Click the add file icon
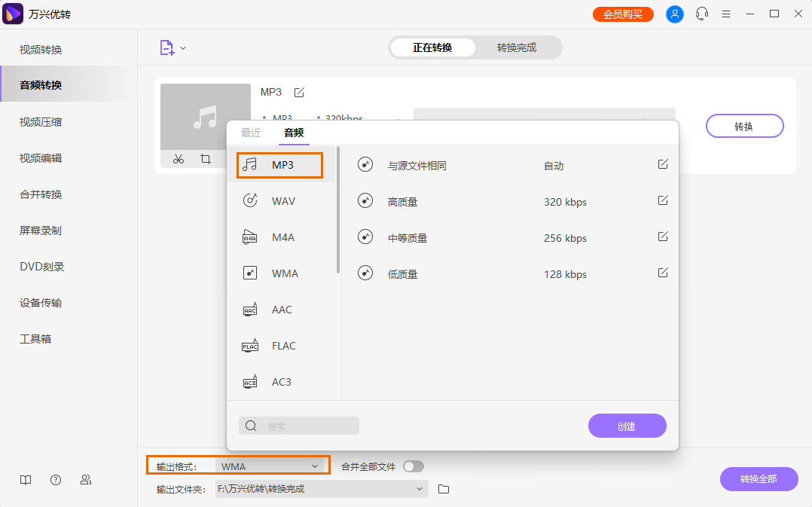The image size is (812, 507). pyautogui.click(x=166, y=47)
